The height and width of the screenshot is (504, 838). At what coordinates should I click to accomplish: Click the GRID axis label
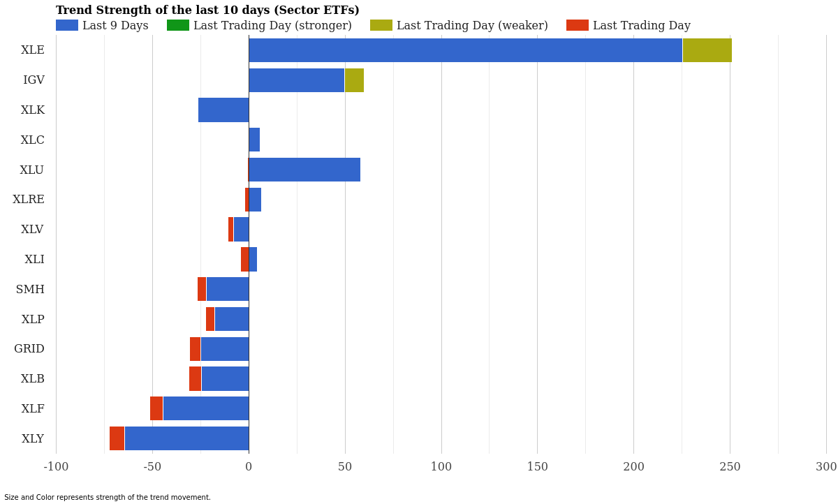click(29, 349)
